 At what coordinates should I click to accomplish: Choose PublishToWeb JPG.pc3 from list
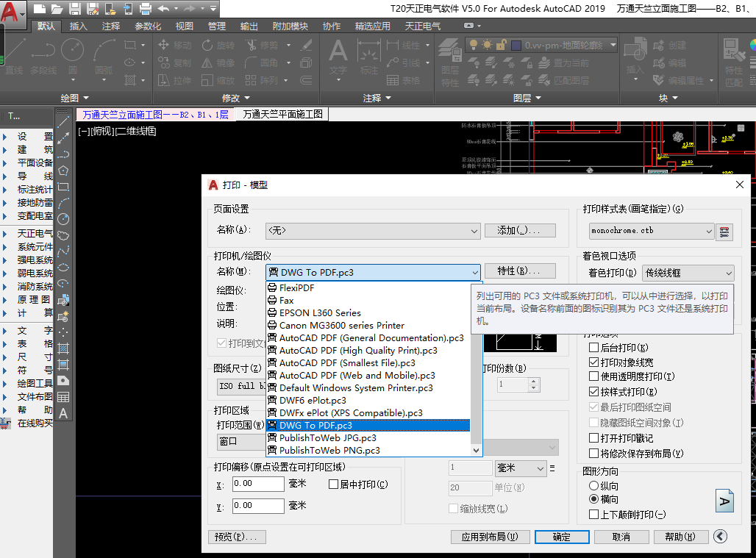point(368,437)
